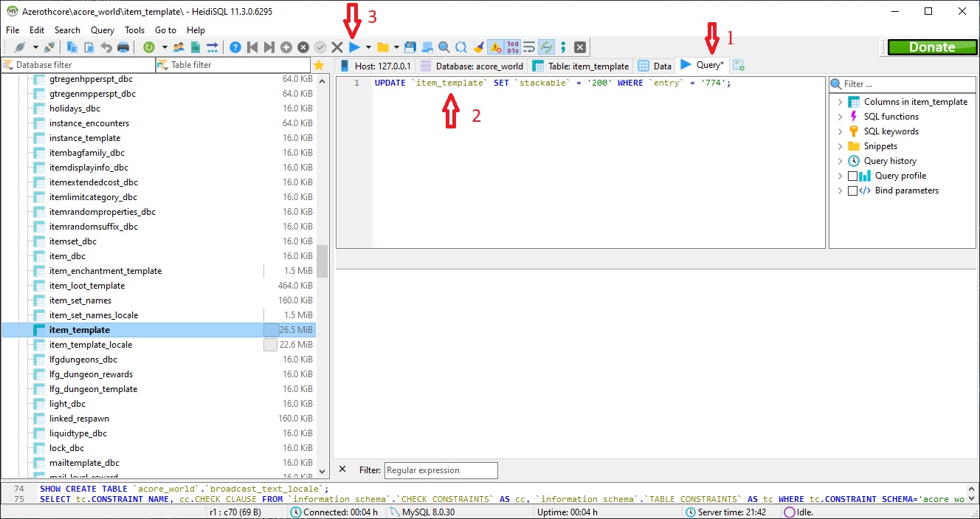The image size is (980, 519).
Task: Enable the Query profile checkbox
Action: 853,176
